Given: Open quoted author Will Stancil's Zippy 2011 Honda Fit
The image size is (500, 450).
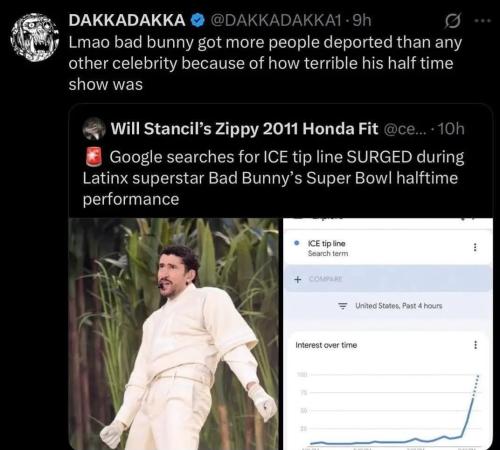Looking at the screenshot, I should [244, 129].
